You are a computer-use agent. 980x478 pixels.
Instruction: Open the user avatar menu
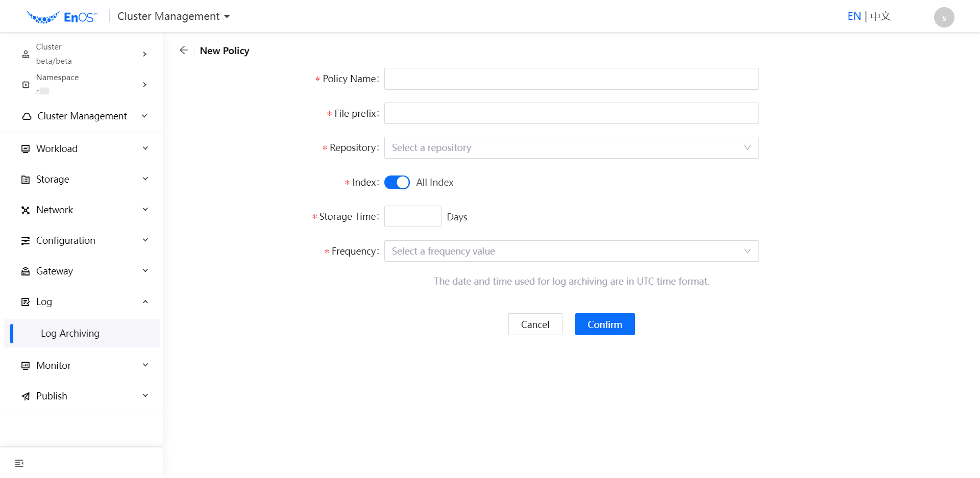[944, 17]
